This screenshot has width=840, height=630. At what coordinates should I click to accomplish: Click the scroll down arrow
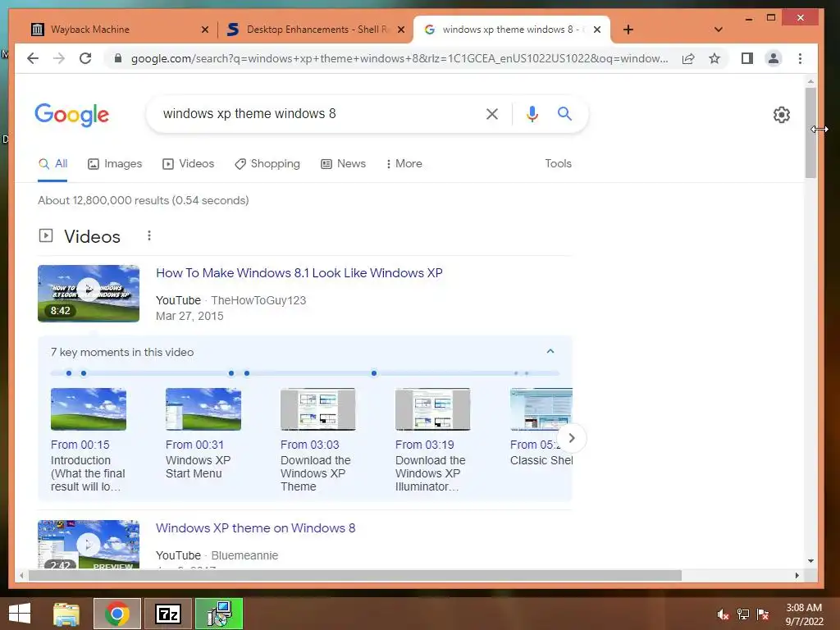pyautogui.click(x=810, y=561)
